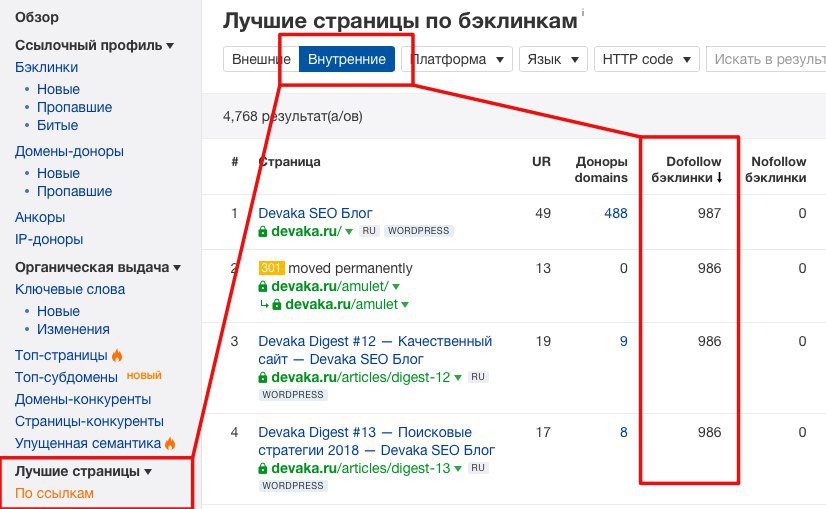Screen dimensions: 826x509
Task: Click the flame icon beside Упущенная семантика
Action: tap(170, 443)
